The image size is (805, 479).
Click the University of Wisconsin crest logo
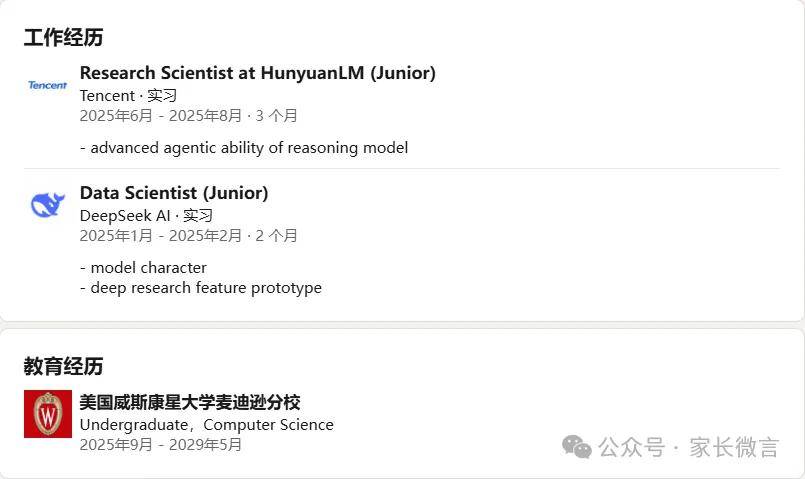(x=48, y=414)
